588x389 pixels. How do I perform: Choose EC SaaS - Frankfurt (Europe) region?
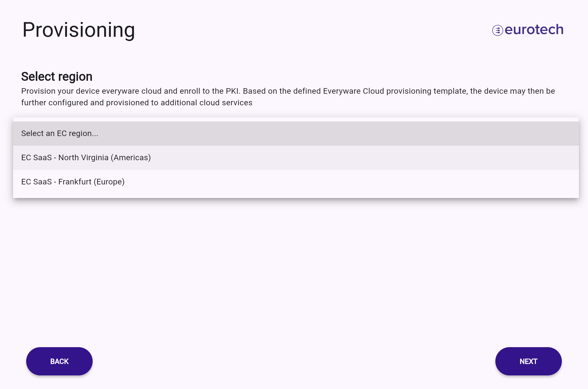tap(296, 182)
